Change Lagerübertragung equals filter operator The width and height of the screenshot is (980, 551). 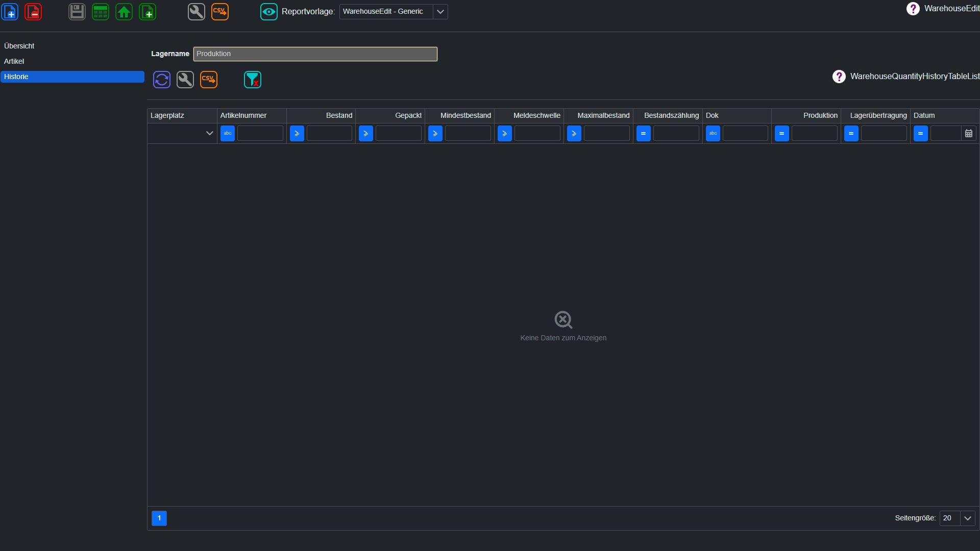(x=851, y=134)
